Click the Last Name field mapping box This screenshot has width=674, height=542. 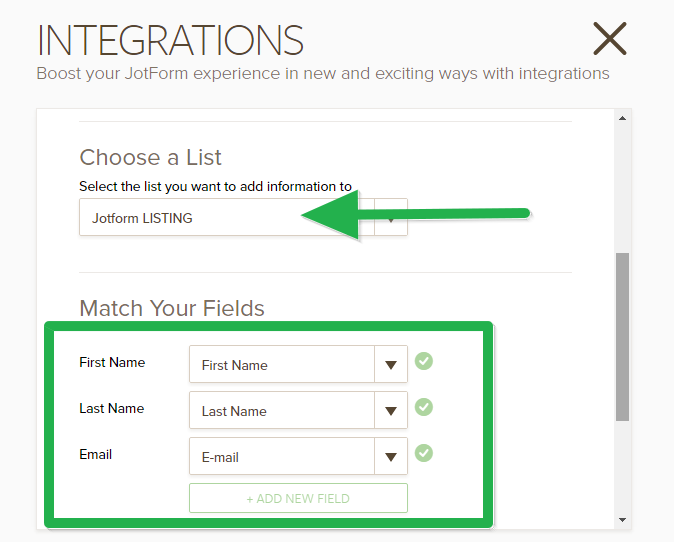point(282,411)
